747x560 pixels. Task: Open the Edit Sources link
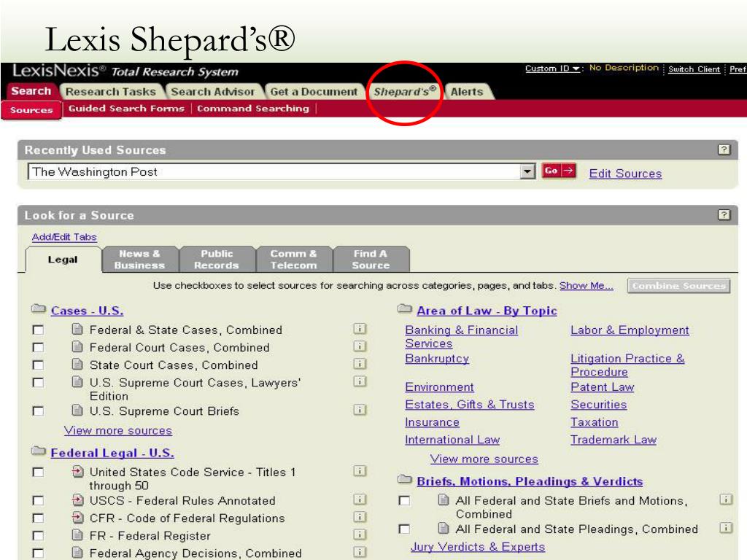625,174
